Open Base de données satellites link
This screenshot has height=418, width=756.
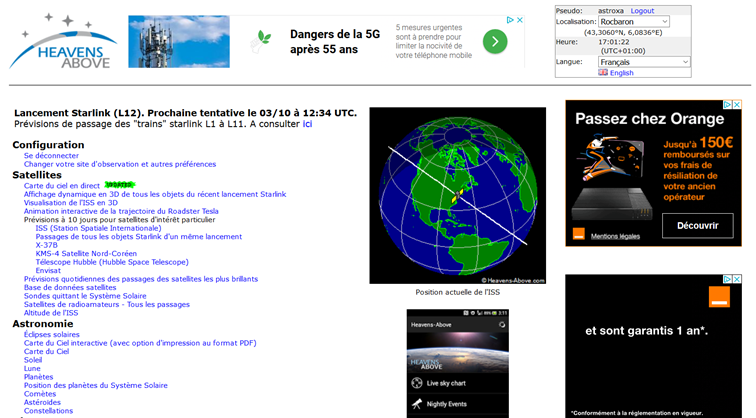[70, 287]
